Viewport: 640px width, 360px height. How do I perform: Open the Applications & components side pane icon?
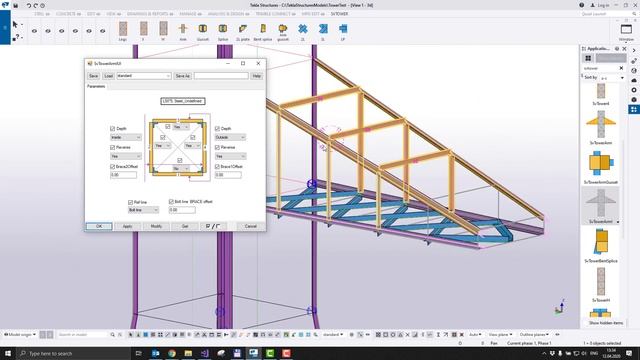tap(634, 109)
